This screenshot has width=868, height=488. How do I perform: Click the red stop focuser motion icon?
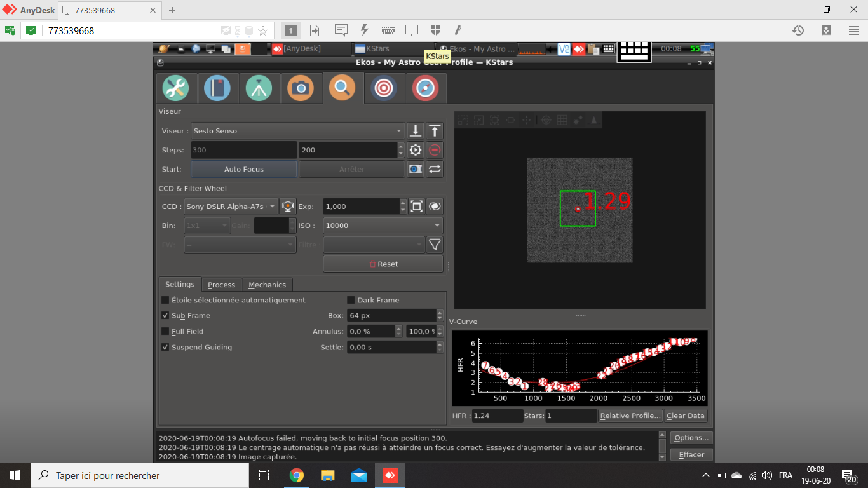tap(435, 150)
